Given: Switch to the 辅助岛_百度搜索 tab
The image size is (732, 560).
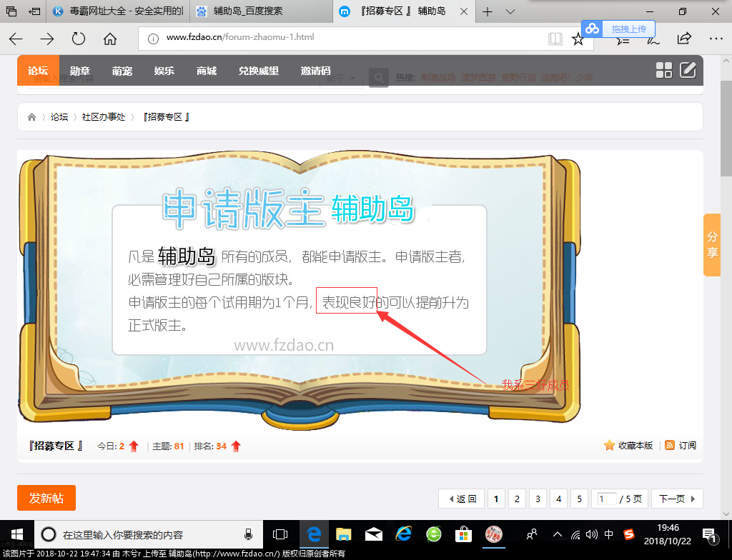Looking at the screenshot, I should coord(247,12).
